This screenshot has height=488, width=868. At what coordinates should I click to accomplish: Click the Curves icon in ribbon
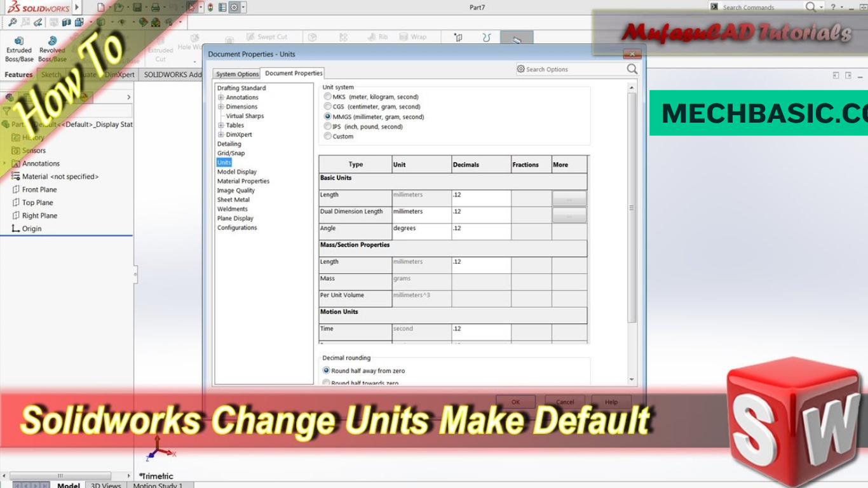click(486, 37)
